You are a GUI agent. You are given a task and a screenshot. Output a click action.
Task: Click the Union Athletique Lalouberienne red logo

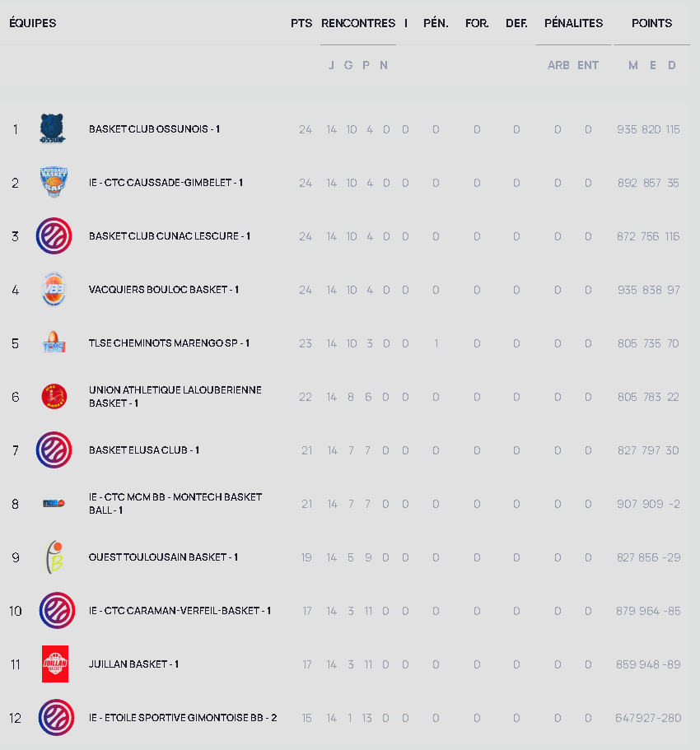pyautogui.click(x=54, y=397)
